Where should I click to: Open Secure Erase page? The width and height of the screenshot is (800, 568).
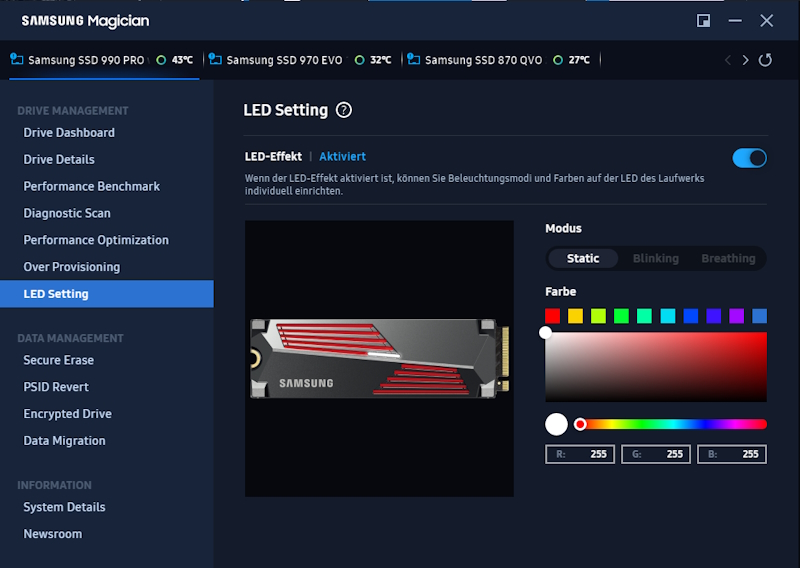59,360
